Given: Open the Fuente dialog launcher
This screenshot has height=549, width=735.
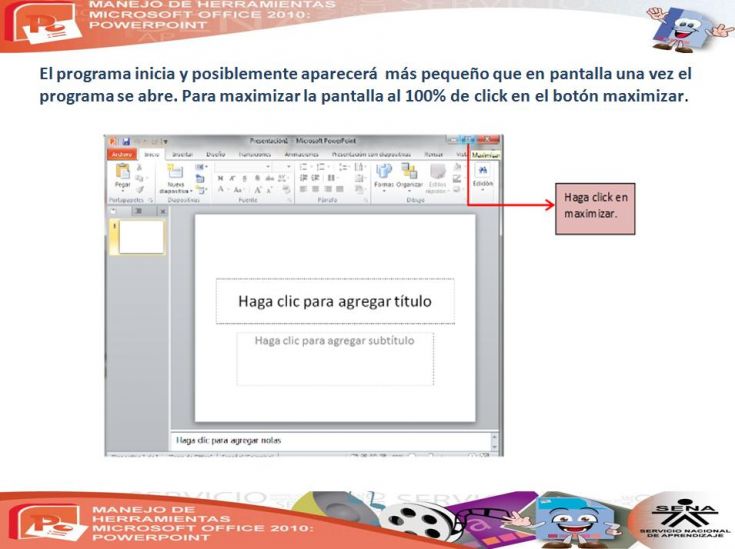Looking at the screenshot, I should 289,200.
